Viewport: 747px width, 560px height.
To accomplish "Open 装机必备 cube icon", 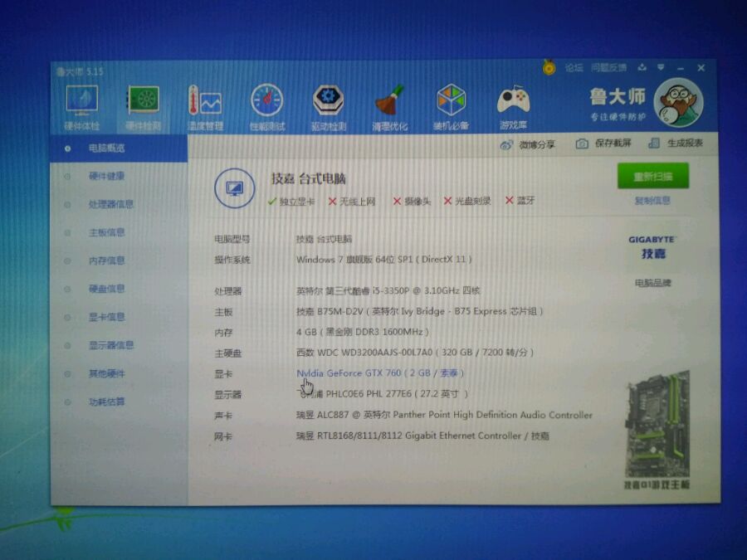I will click(451, 107).
